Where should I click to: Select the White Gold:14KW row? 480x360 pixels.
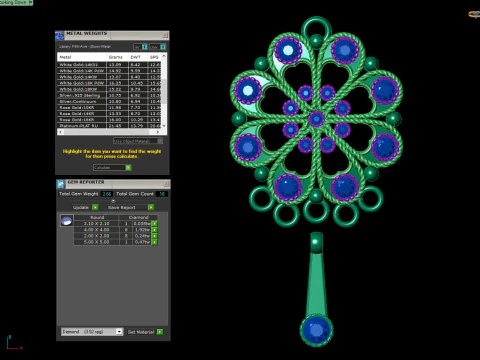(x=109, y=77)
